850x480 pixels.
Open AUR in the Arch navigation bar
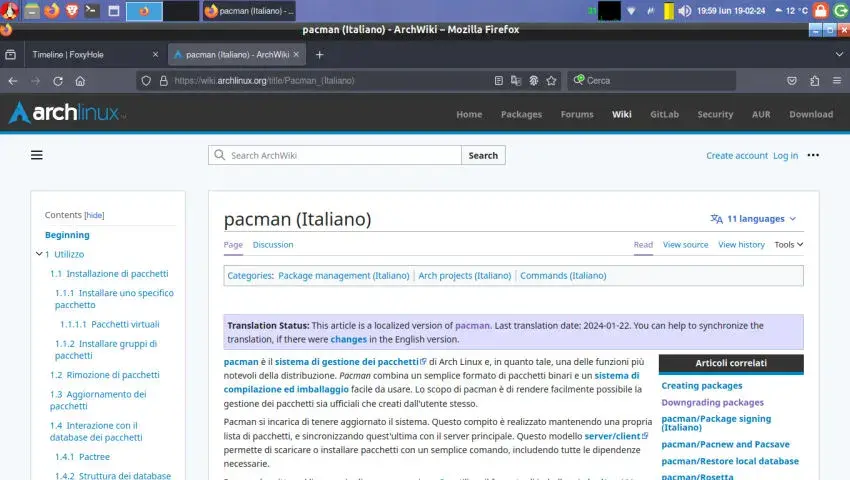pos(761,114)
